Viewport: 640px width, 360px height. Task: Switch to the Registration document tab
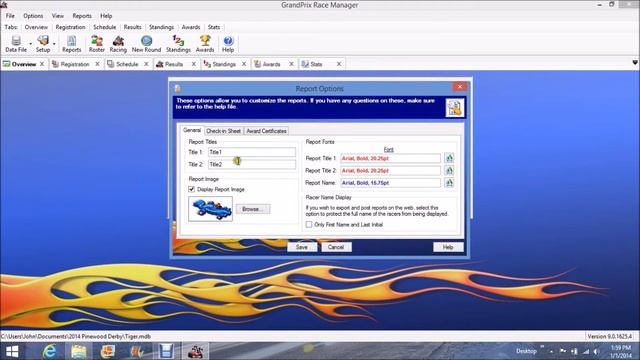click(75, 64)
